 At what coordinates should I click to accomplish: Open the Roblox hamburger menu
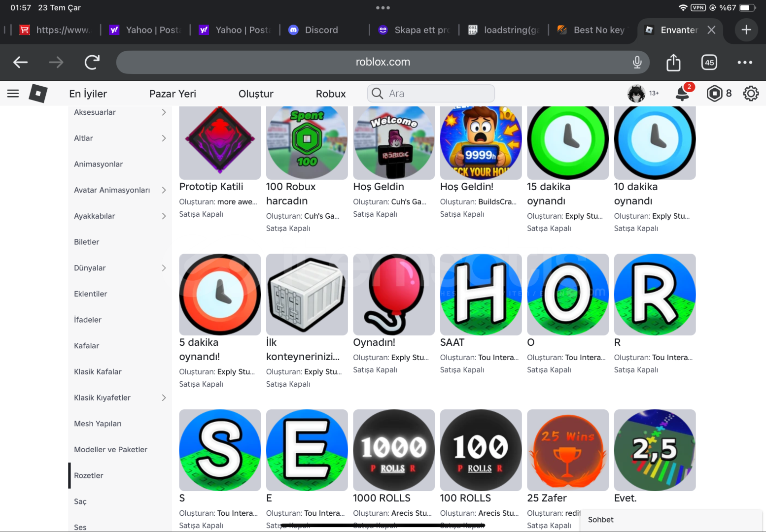pyautogui.click(x=13, y=93)
